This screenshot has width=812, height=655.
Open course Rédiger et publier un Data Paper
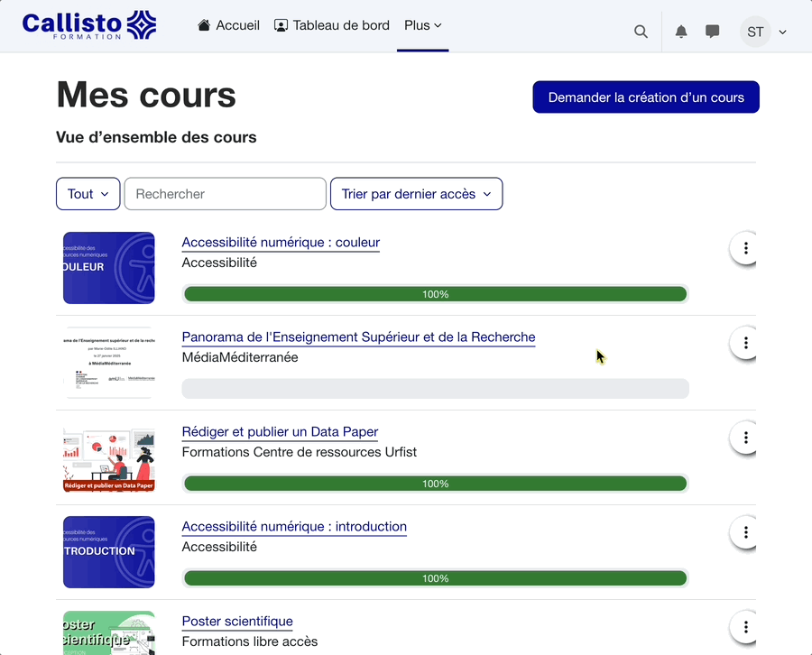coord(280,432)
